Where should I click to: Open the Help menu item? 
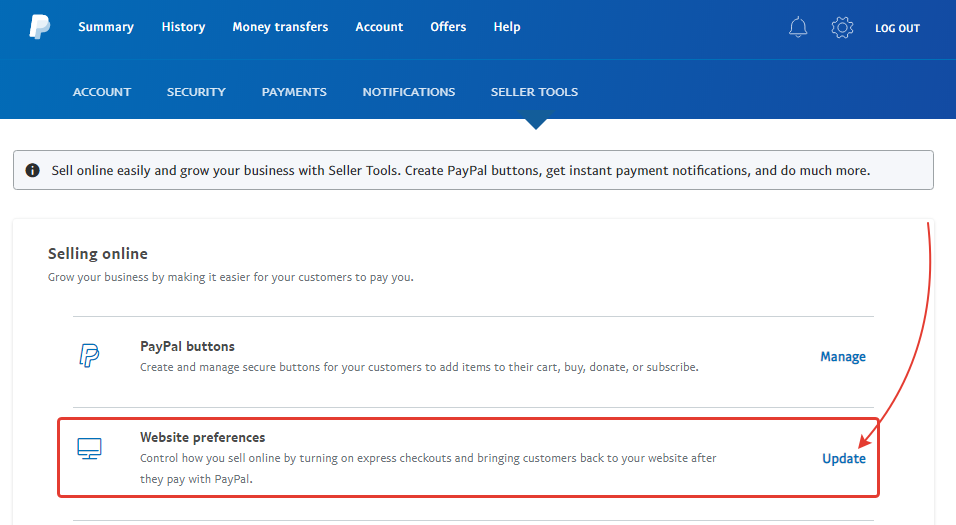click(507, 27)
